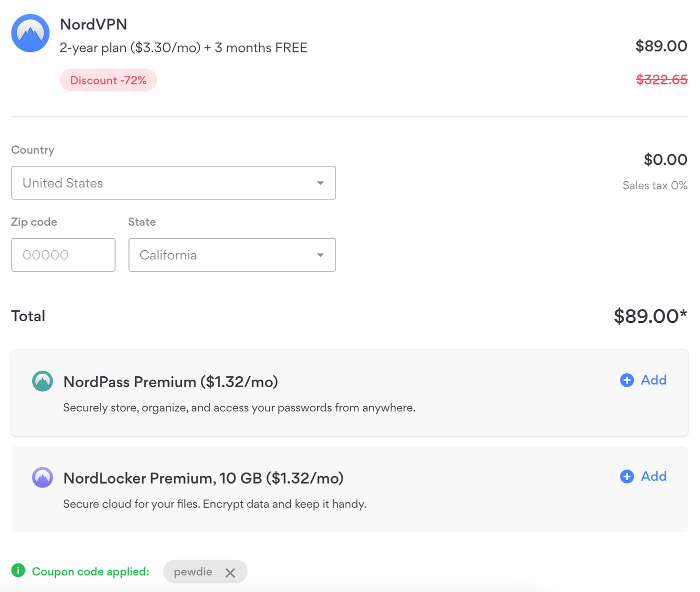Click the NordPass Premium title text
The image size is (700, 592).
pos(170,382)
